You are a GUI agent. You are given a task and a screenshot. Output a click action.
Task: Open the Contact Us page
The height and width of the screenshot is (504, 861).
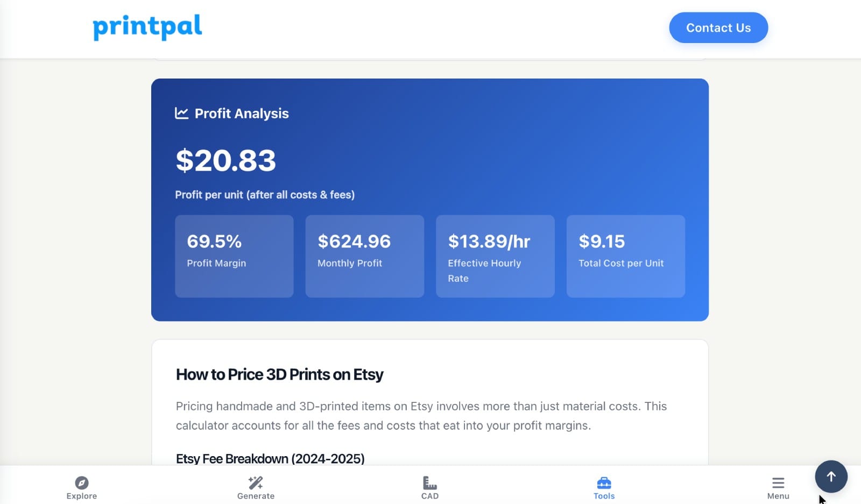718,27
